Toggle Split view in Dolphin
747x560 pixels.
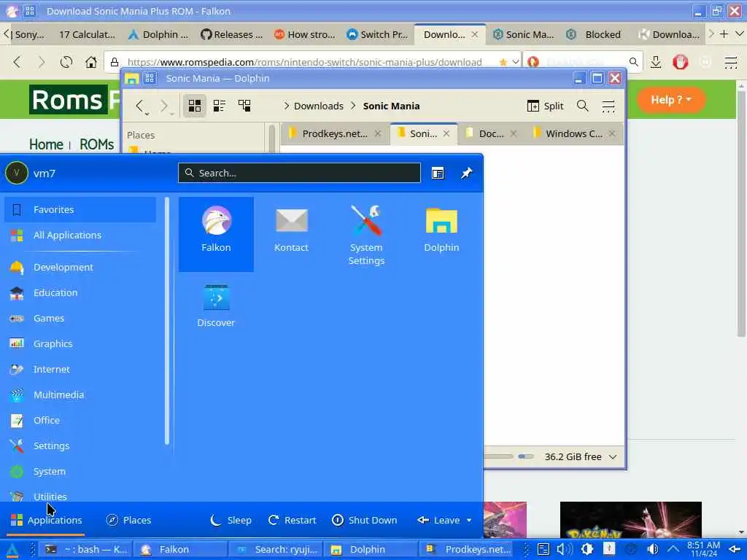546,106
